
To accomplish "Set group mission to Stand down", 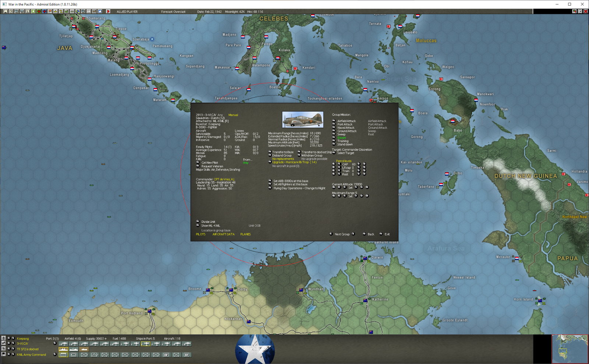I will tap(345, 144).
